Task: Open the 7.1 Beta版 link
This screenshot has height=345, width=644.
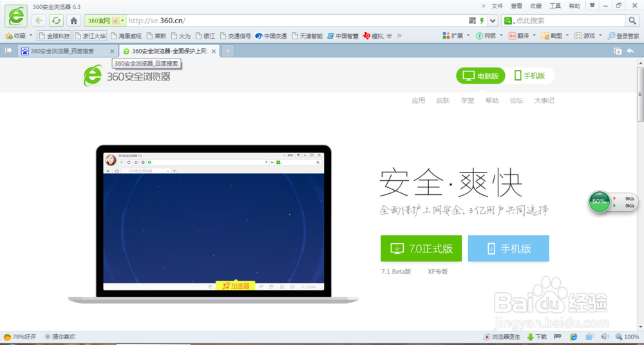Action: 396,272
